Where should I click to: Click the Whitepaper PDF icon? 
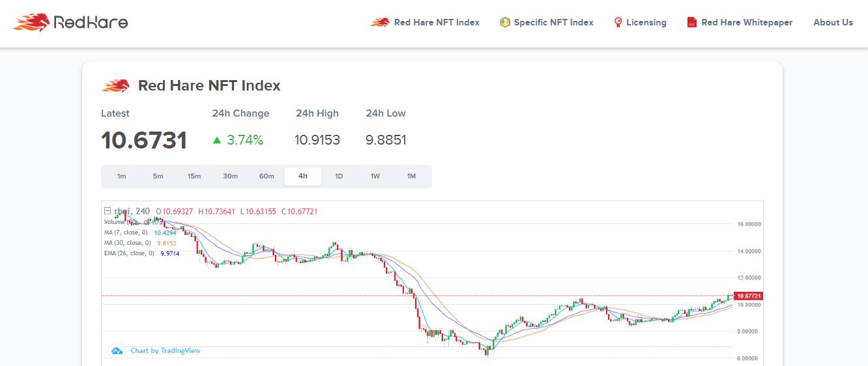(x=692, y=23)
